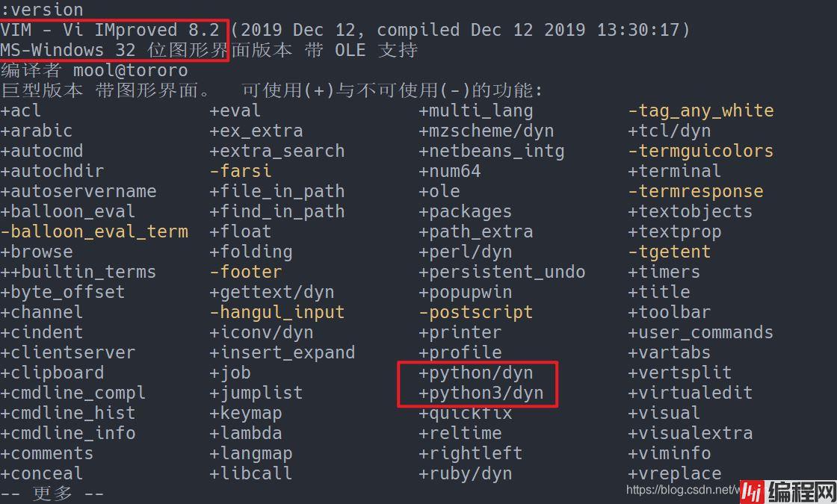Click the mool@tororo compiler name
Image resolution: width=837 pixels, height=504 pixels.
pyautogui.click(x=130, y=70)
